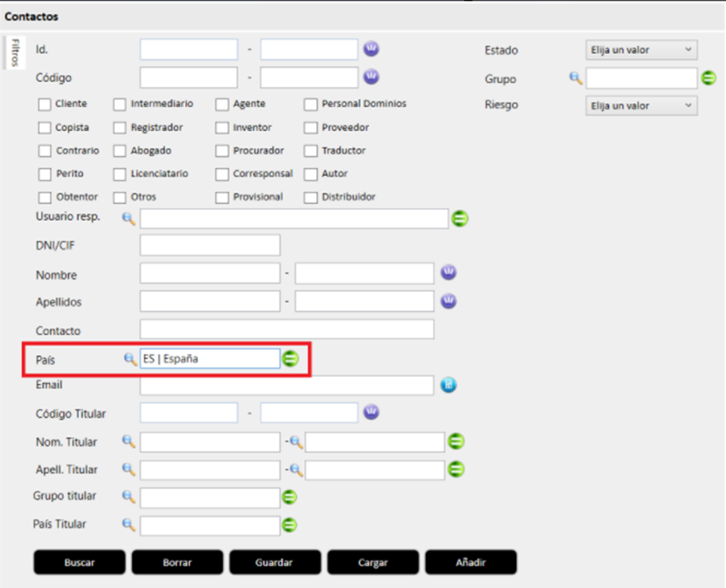This screenshot has height=588, width=726.
Task: Tick the Abogado checkbox
Action: tap(120, 152)
